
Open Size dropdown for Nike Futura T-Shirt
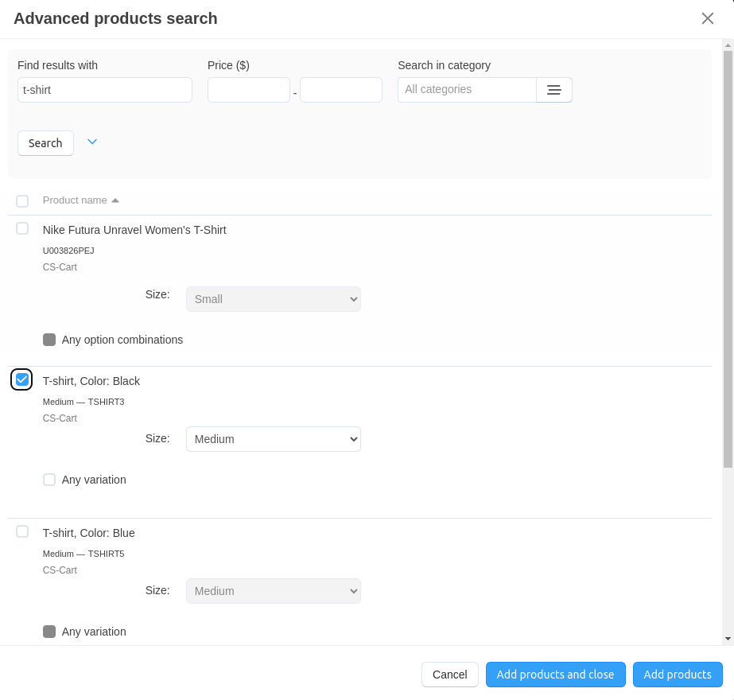(x=274, y=299)
